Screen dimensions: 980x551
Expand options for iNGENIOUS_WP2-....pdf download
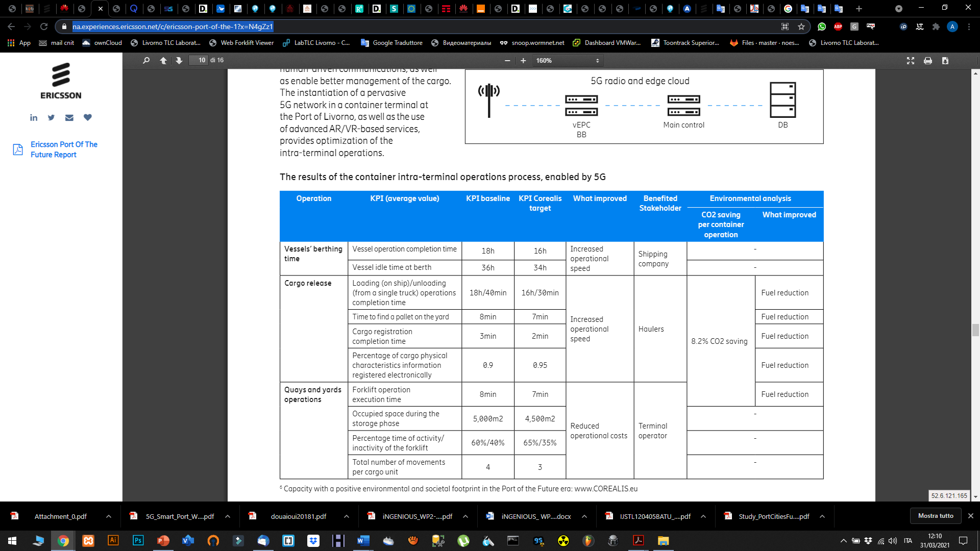[465, 516]
